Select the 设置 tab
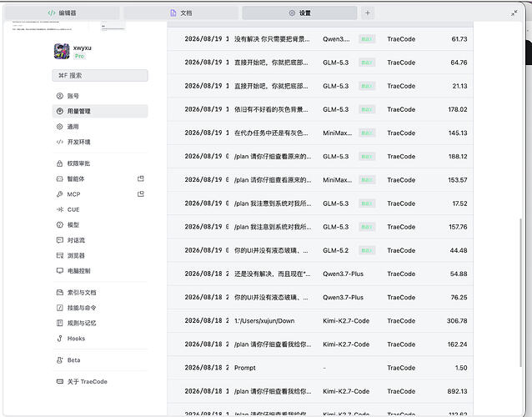The image size is (532, 417). pyautogui.click(x=300, y=13)
